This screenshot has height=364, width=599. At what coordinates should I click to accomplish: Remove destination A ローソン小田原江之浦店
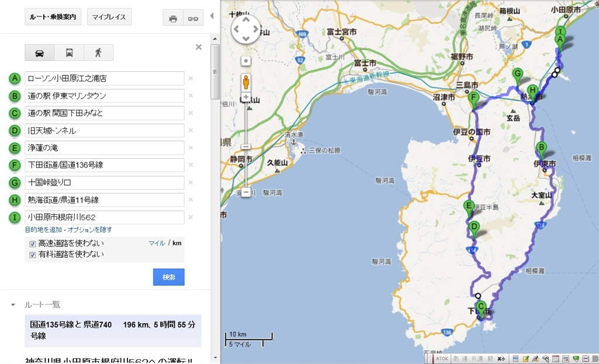click(x=190, y=79)
